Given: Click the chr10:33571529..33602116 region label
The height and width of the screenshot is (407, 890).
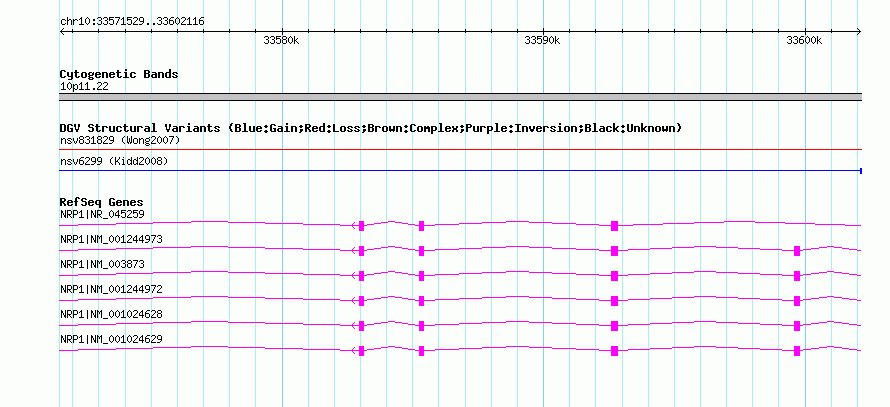Looking at the screenshot, I should click(132, 22).
